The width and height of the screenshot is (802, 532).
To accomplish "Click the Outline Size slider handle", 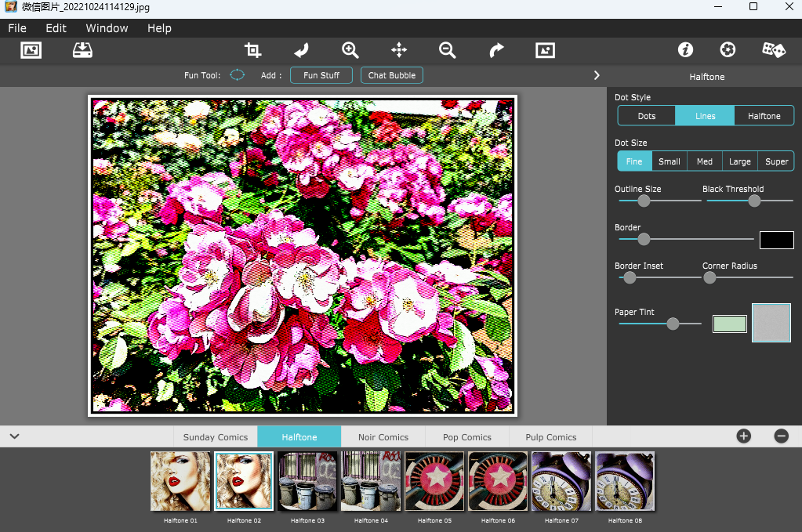I will (644, 201).
